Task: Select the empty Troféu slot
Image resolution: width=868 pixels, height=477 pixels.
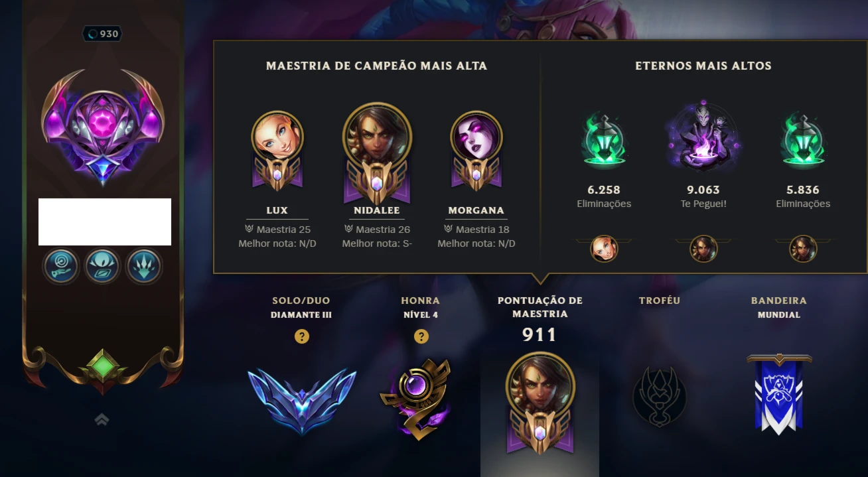Action: [x=659, y=397]
